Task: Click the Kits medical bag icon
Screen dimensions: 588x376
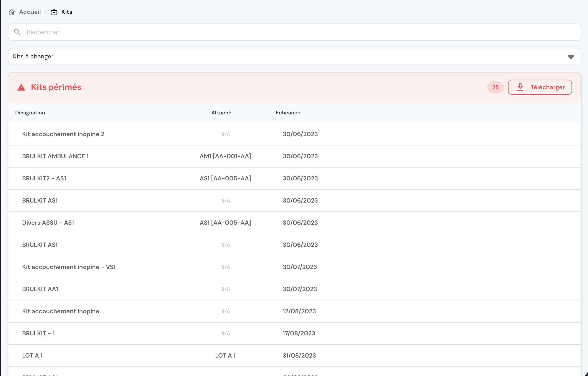Action: click(x=54, y=12)
